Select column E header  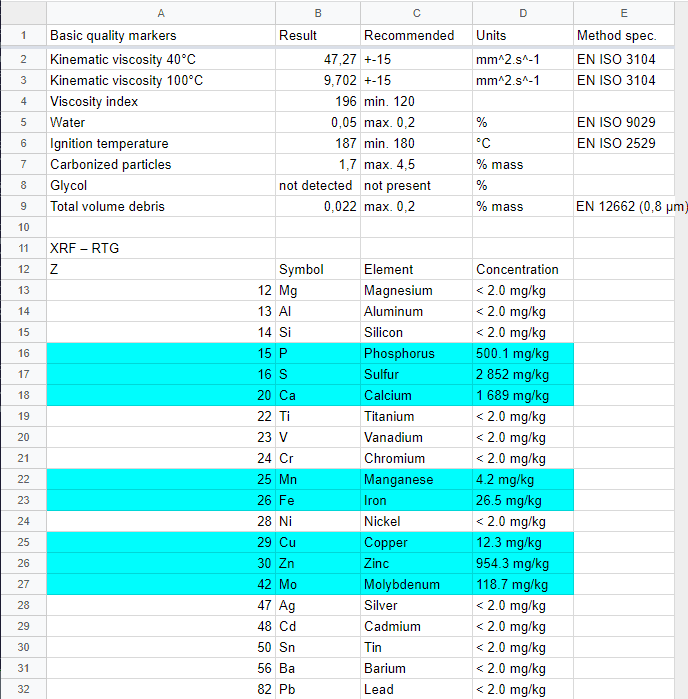(624, 13)
